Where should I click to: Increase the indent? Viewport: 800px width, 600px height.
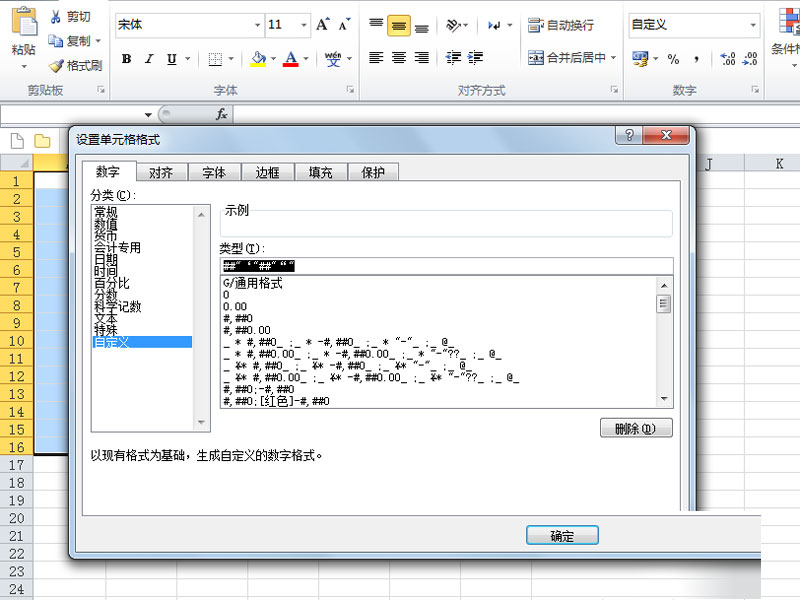(475, 58)
